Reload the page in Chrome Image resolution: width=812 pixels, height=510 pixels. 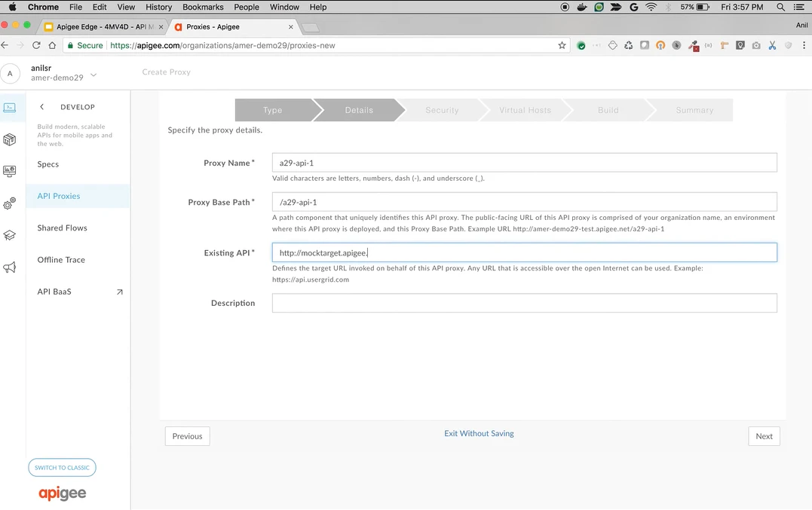(36, 45)
